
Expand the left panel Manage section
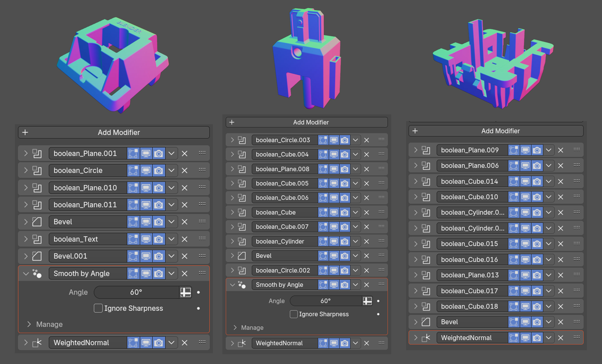pyautogui.click(x=29, y=324)
